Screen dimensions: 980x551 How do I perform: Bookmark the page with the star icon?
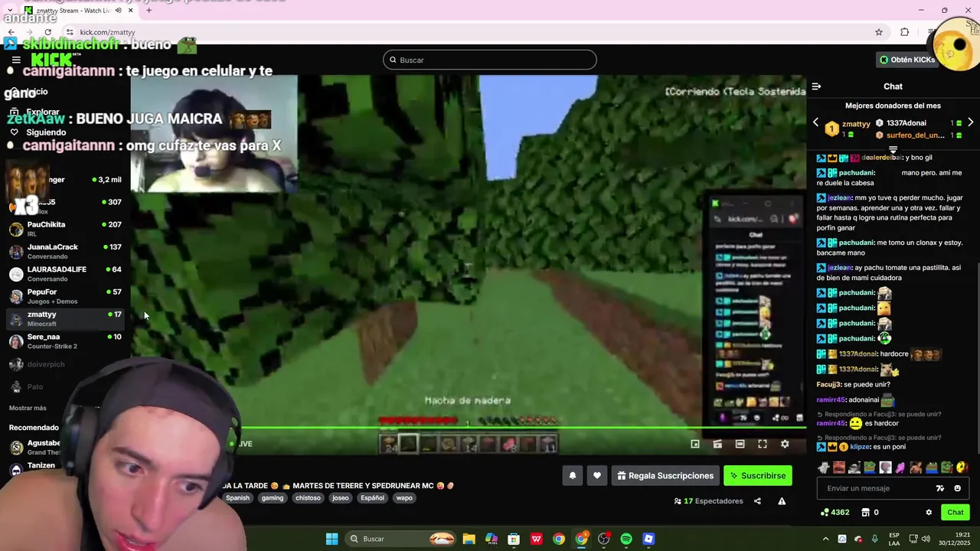pos(879,32)
